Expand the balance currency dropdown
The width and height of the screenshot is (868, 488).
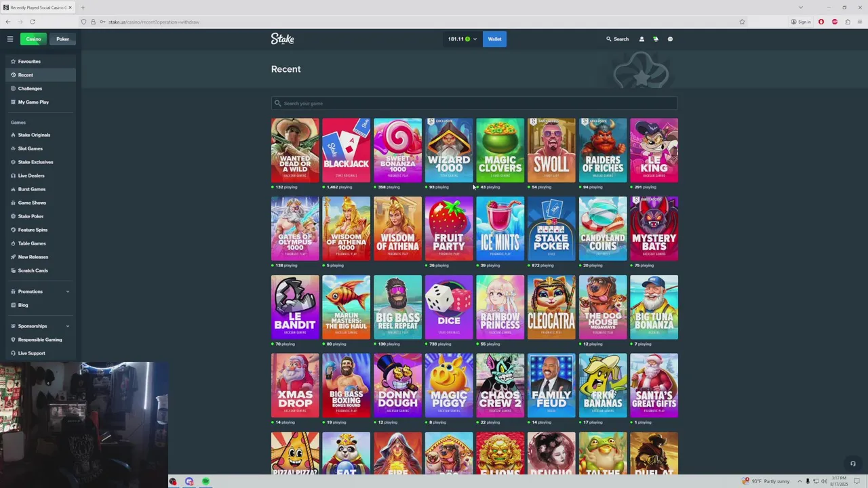(475, 39)
